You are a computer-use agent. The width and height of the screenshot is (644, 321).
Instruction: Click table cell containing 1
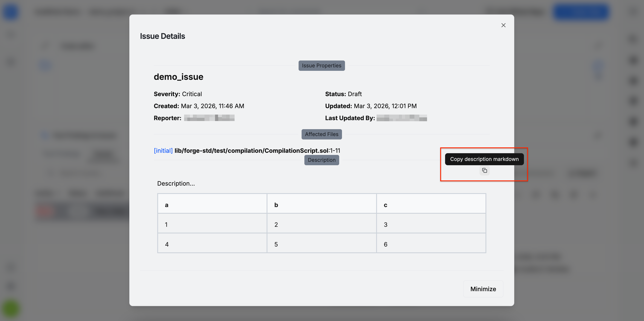[x=212, y=225]
